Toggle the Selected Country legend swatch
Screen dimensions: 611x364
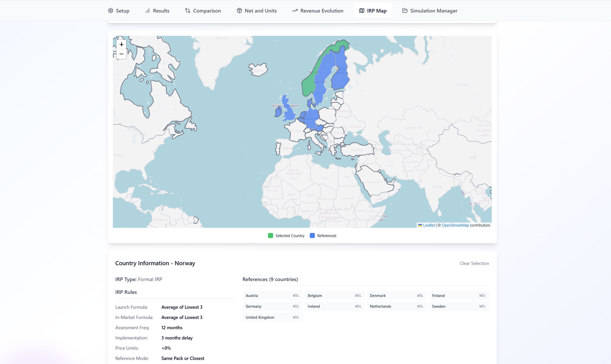pyautogui.click(x=270, y=235)
